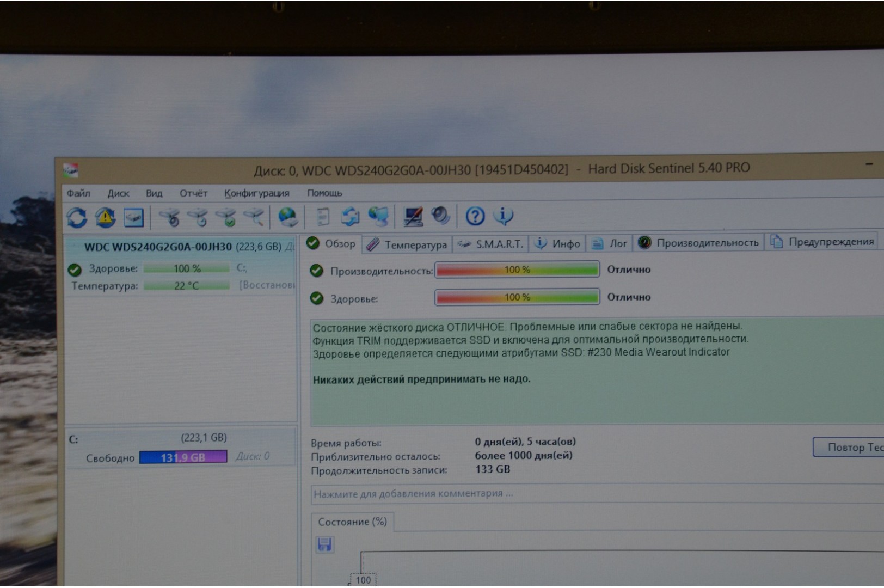Click the '0 дня(ей), 5 часа(ов)' value

(525, 441)
